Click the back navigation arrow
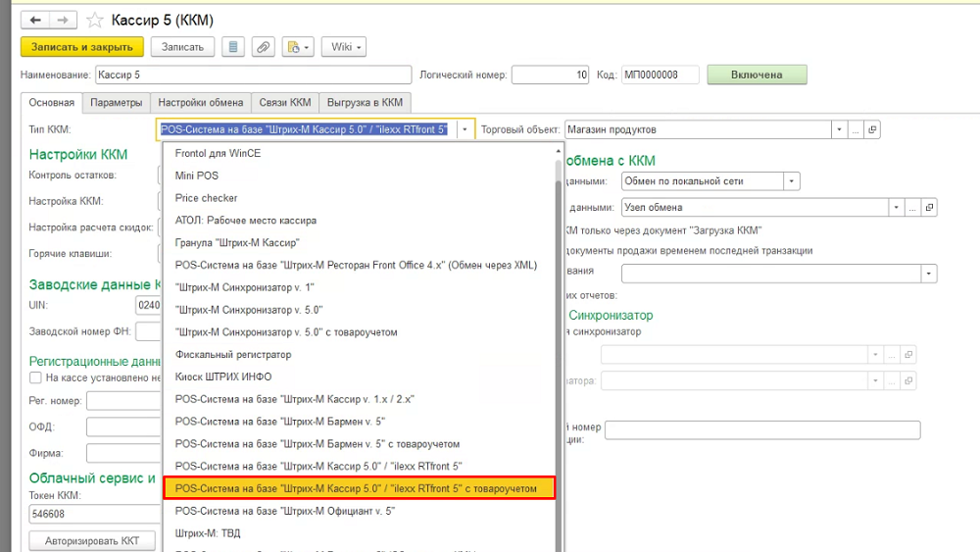 [35, 20]
